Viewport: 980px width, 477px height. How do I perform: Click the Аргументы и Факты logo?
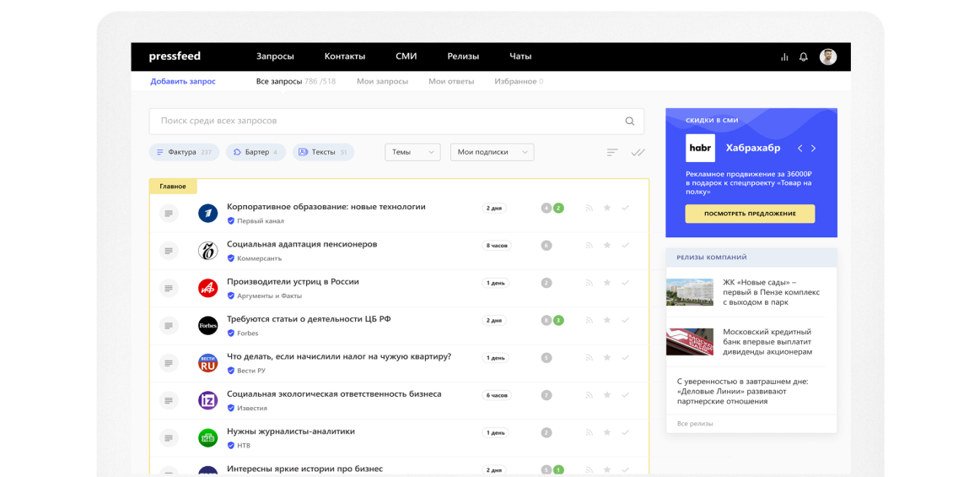(x=207, y=289)
